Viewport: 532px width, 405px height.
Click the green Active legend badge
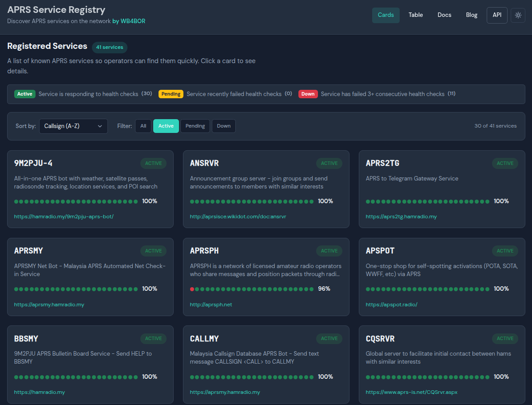(x=25, y=94)
